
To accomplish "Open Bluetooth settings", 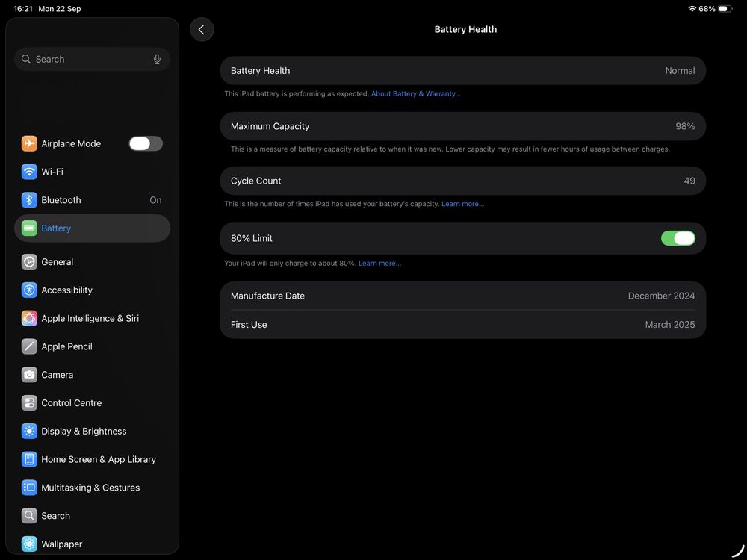I will pos(92,200).
